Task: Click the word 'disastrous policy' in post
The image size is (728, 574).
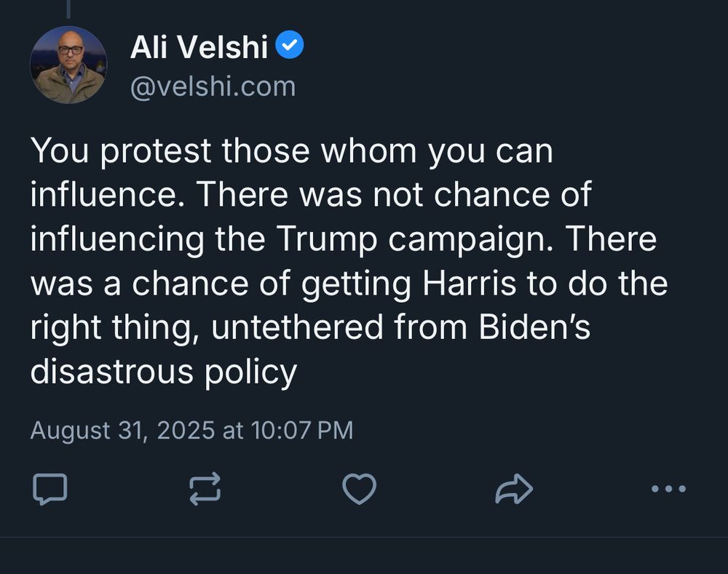Action: pyautogui.click(x=163, y=372)
